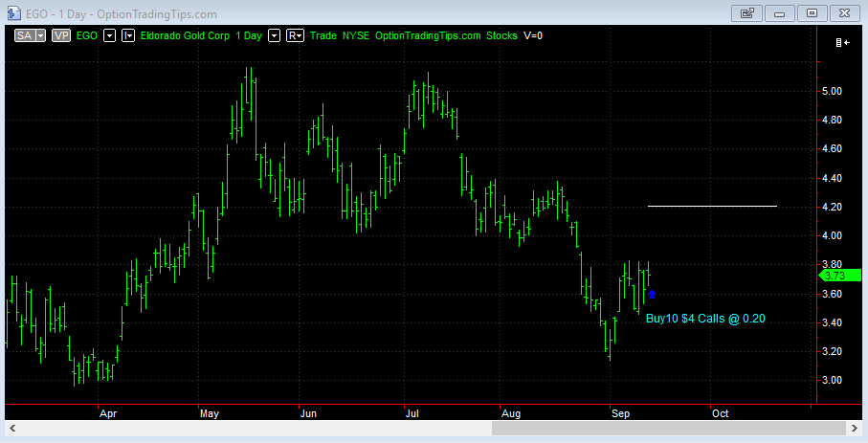Viewport: 868px width, 443px height.
Task: Click the 3.00 price axis label
Action: [832, 381]
